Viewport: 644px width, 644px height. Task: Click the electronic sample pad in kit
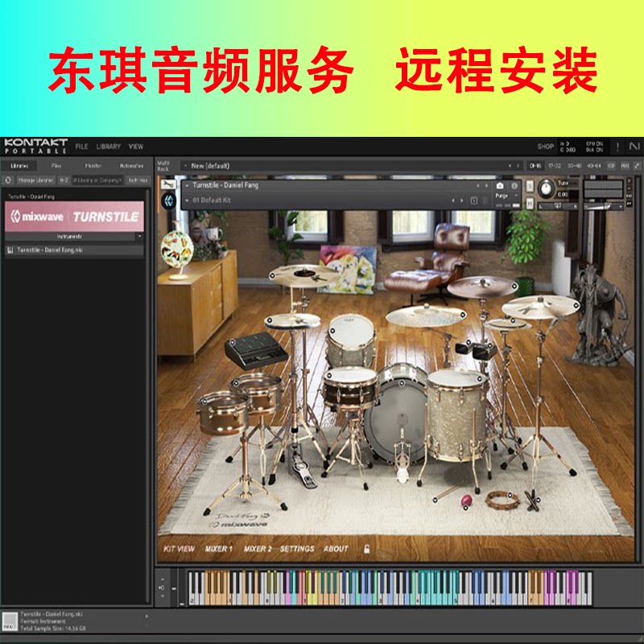[x=255, y=350]
